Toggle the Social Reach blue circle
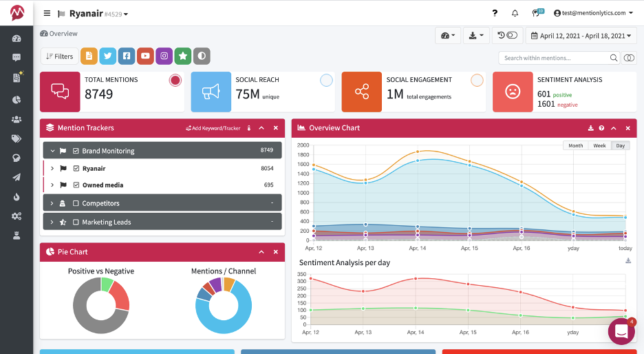 point(326,80)
